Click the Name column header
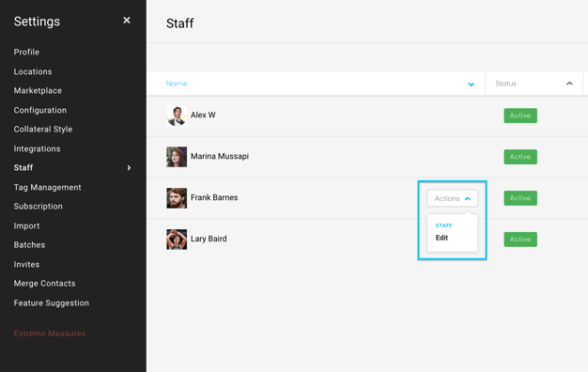 coord(177,84)
